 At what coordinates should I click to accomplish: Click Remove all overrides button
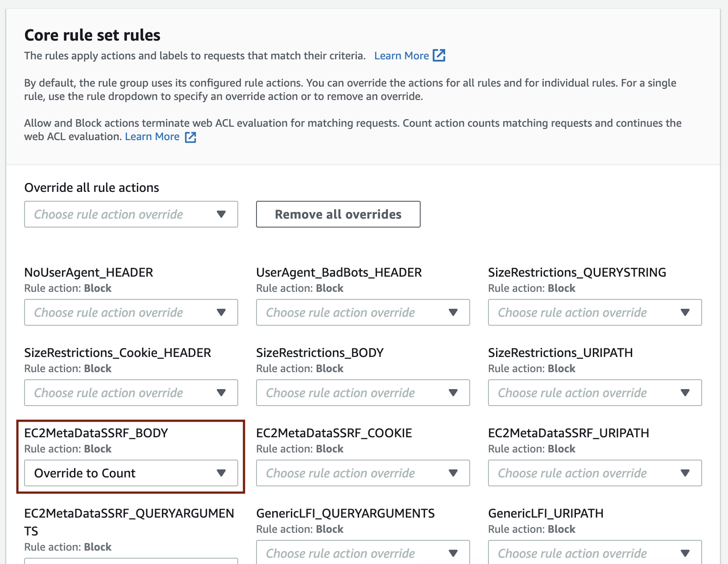tap(338, 214)
